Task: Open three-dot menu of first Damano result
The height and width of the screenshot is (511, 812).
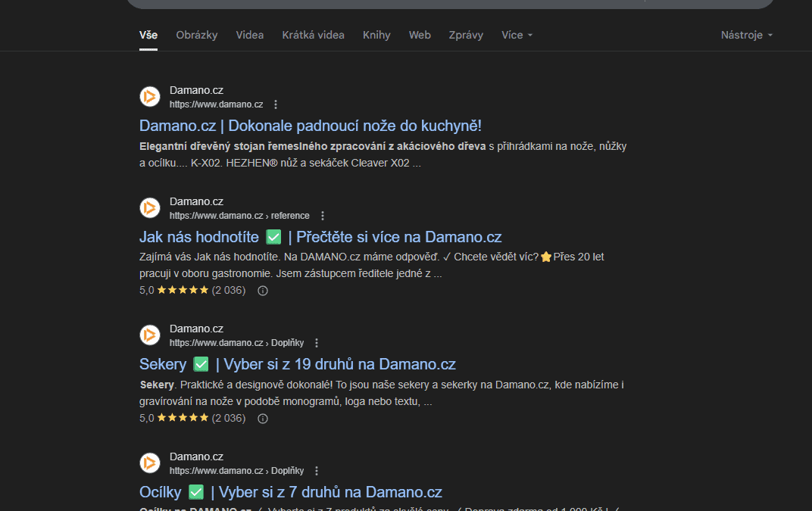Action: 276,104
